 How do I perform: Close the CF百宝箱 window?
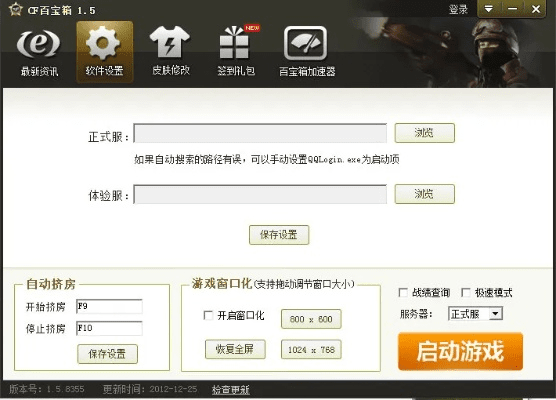coord(536,9)
